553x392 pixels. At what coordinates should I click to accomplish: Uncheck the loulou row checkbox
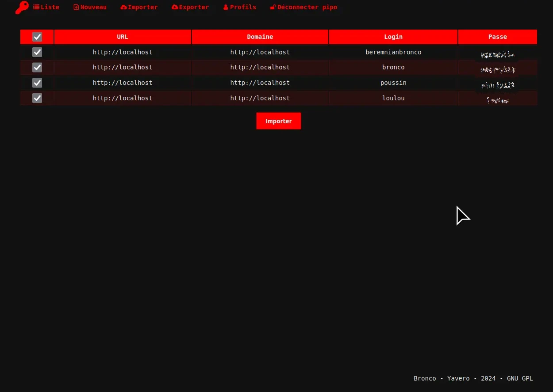(x=37, y=98)
